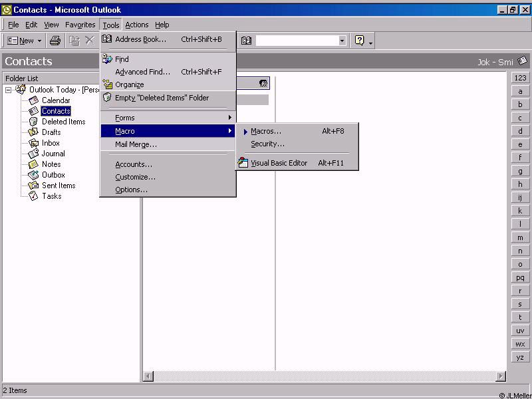532x399 pixels.
Task: Expand the Forms submenu
Action: [168, 118]
